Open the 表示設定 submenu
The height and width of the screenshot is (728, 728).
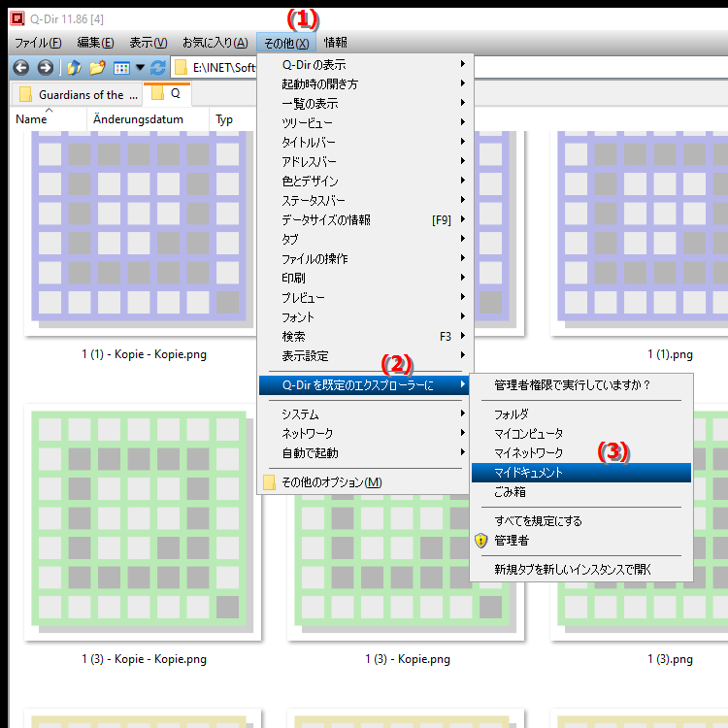pos(364,355)
